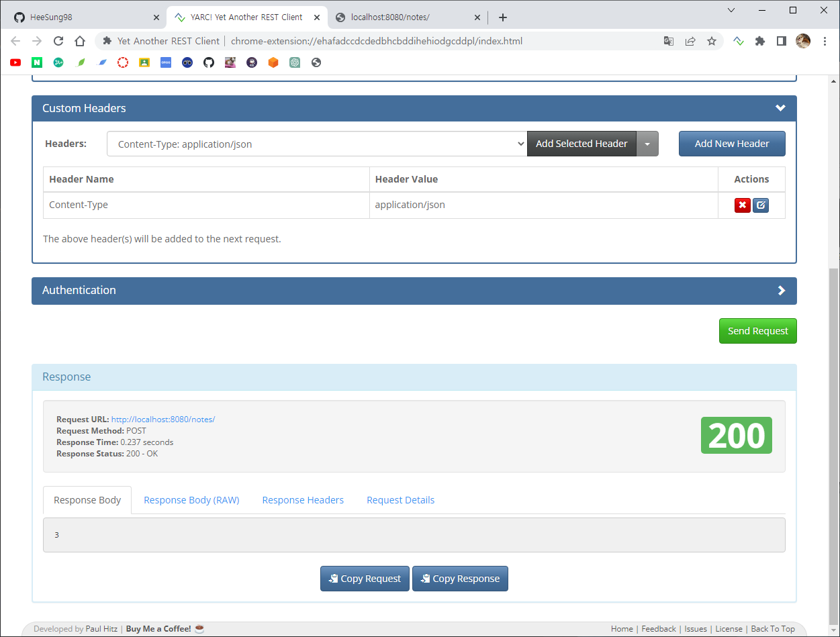Bookmark this page with the star
Image resolution: width=840 pixels, height=637 pixels.
click(712, 41)
